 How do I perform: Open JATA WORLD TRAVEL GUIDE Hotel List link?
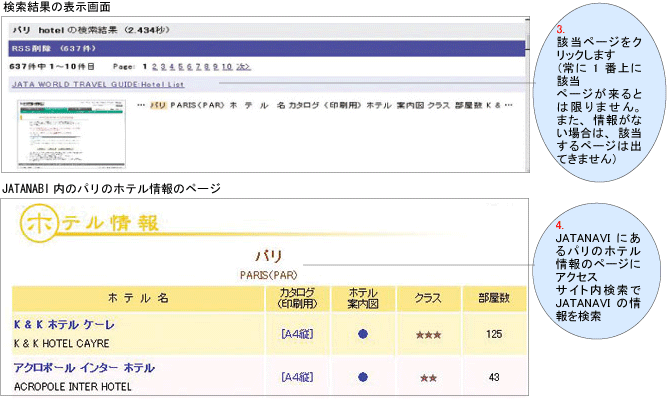(x=98, y=84)
